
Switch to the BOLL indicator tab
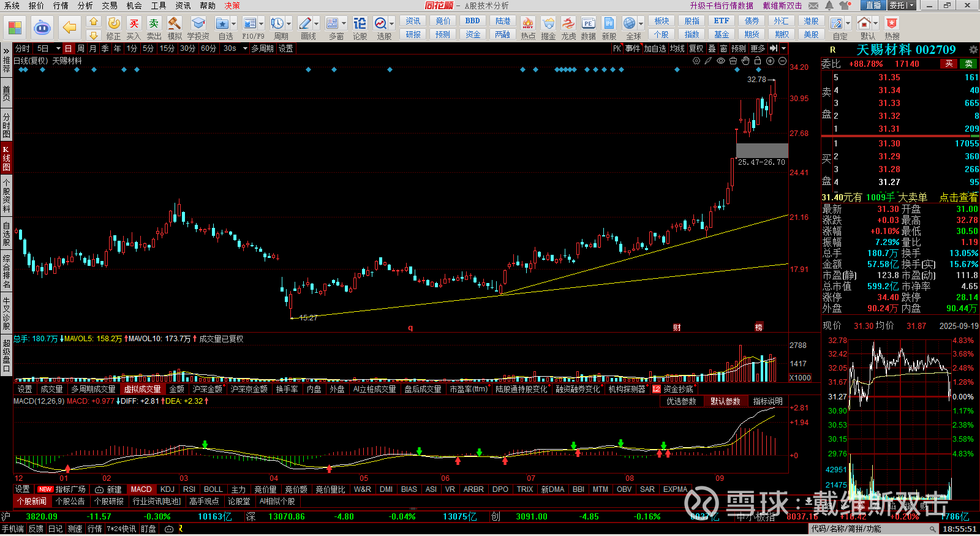click(x=213, y=489)
